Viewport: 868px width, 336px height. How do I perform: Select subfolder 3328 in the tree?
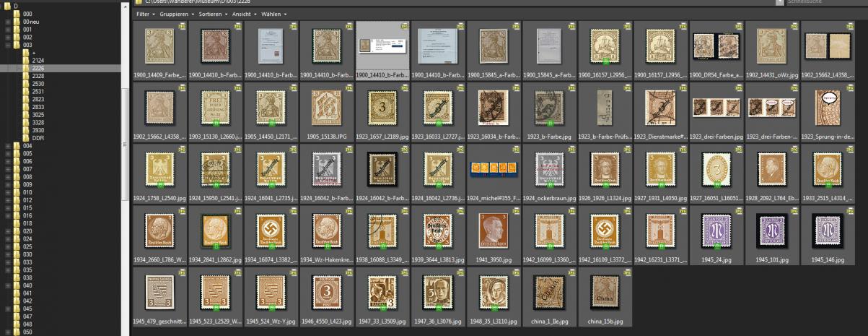click(x=33, y=122)
